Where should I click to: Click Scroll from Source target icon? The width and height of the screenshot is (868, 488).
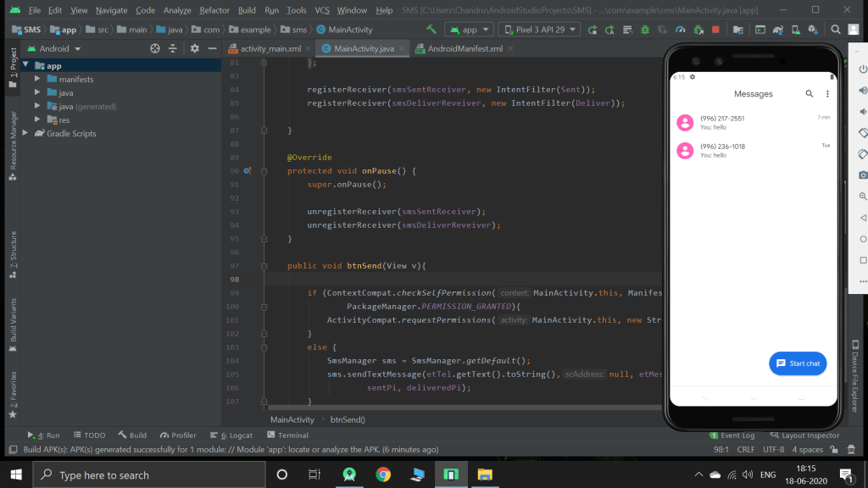(x=155, y=49)
